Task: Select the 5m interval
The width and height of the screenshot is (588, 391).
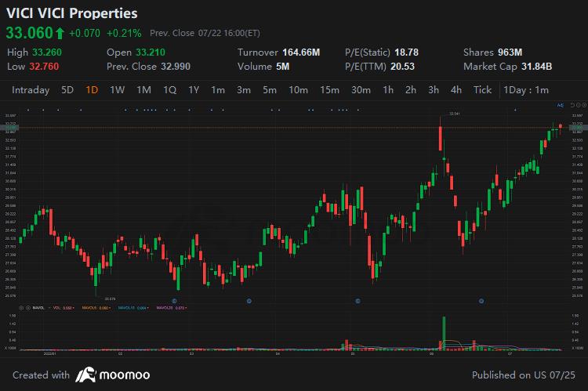Action: coord(270,90)
